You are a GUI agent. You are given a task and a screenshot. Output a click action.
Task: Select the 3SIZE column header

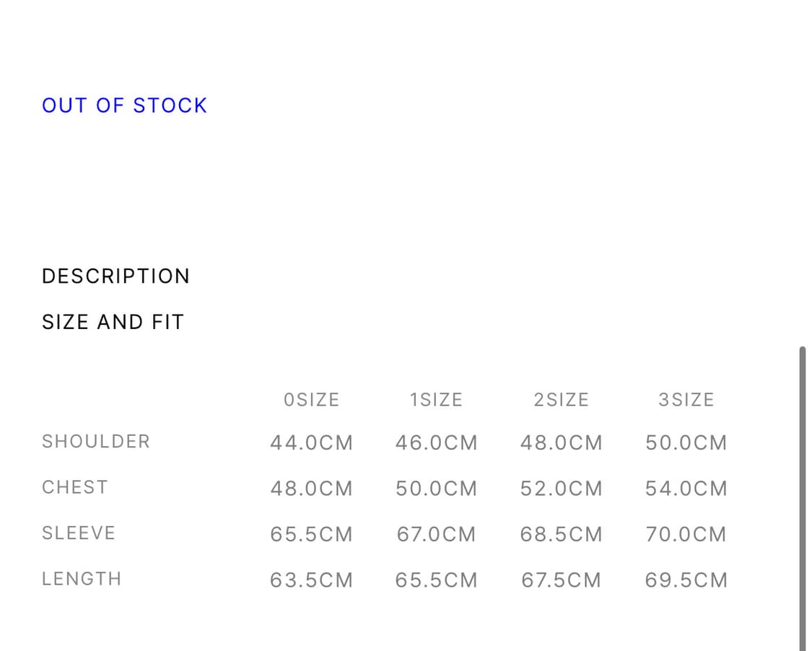pos(686,400)
